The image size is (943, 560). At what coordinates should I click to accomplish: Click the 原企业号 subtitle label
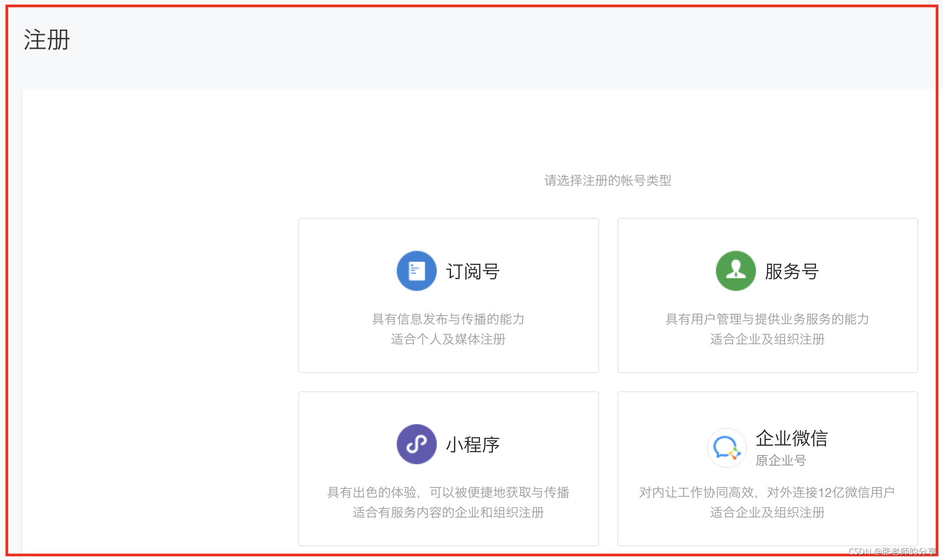point(781,461)
